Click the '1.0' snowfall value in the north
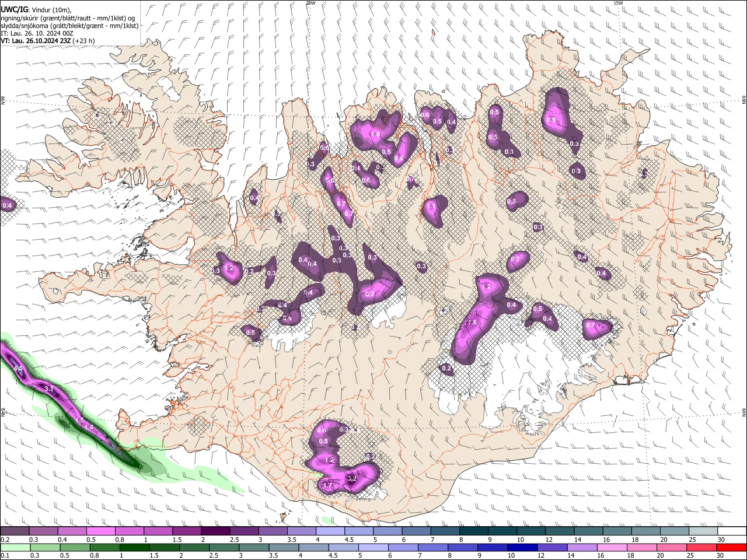This screenshot has height=560, width=747. coord(375,134)
